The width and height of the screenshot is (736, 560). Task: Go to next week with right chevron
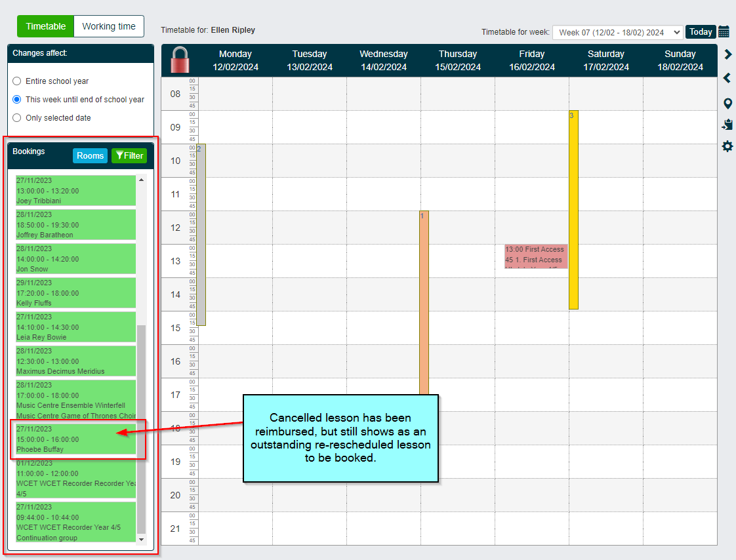point(727,54)
